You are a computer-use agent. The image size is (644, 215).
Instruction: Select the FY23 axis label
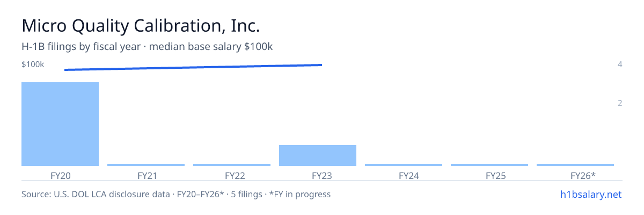tap(318, 175)
